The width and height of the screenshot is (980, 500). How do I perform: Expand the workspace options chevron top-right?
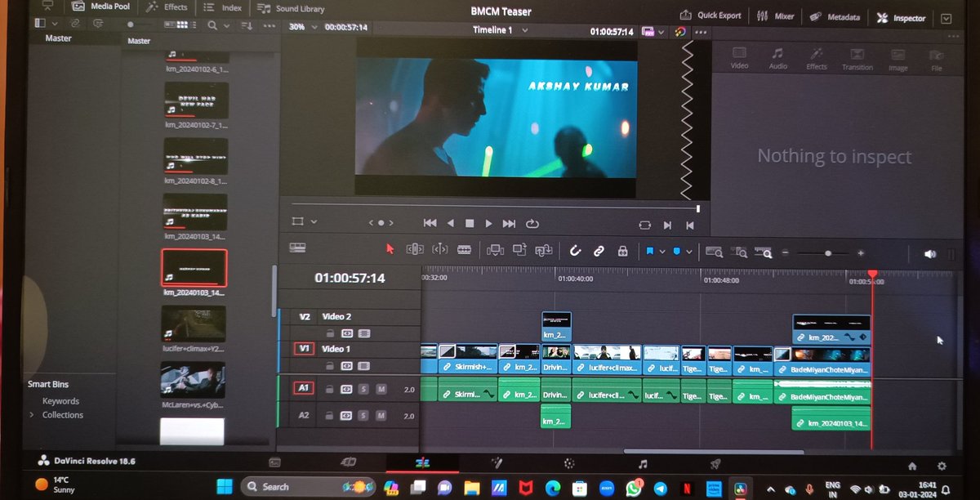coord(946,17)
